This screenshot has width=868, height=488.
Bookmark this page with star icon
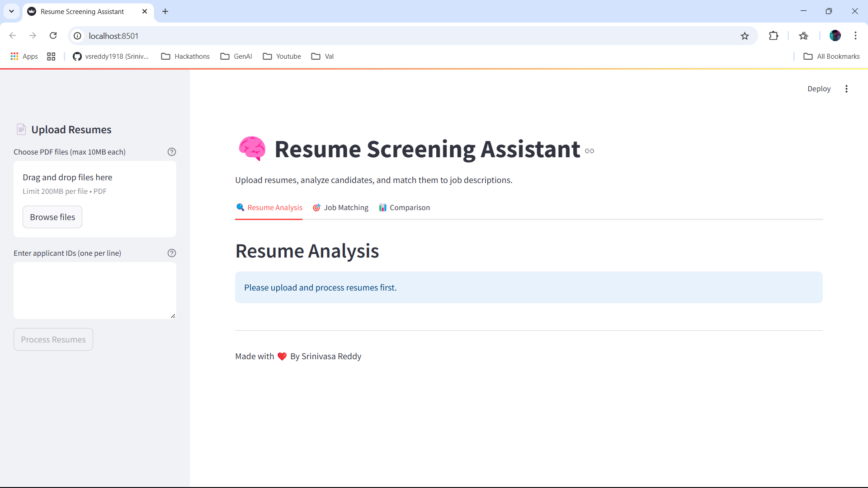click(745, 36)
